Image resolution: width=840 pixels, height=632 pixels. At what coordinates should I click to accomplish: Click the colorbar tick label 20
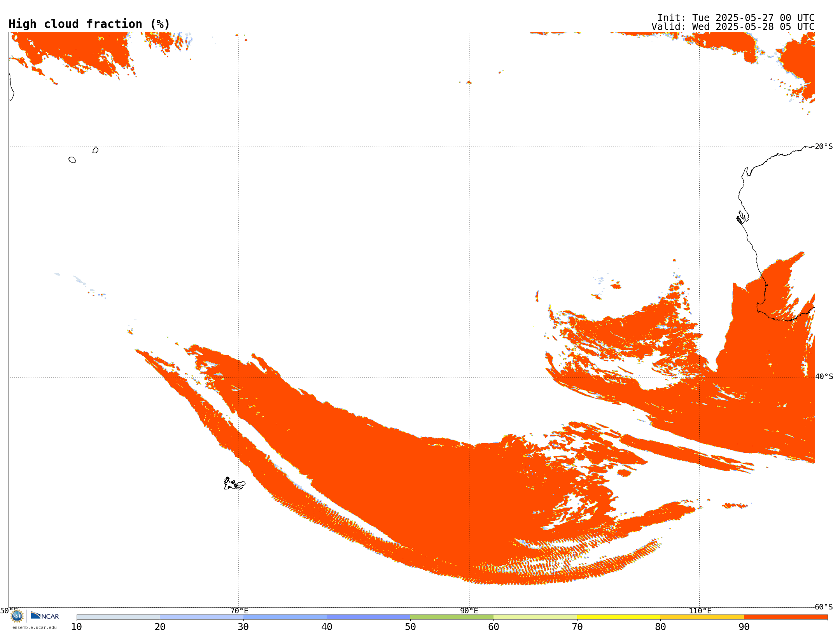(x=160, y=627)
